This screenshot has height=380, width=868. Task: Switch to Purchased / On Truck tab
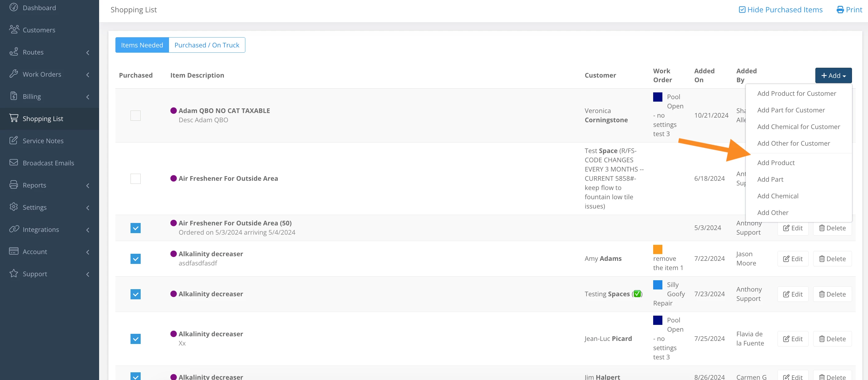(207, 45)
